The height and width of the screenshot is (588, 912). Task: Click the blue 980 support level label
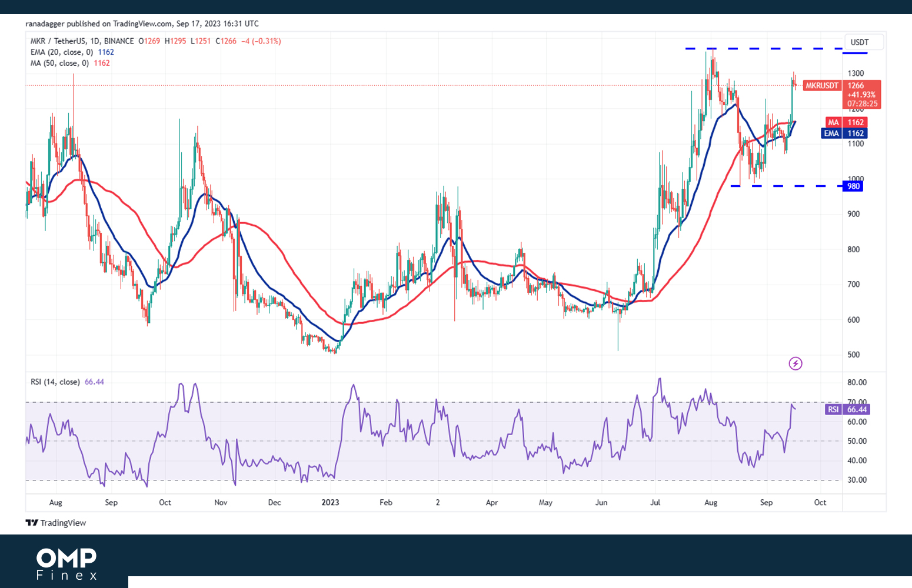coord(853,186)
